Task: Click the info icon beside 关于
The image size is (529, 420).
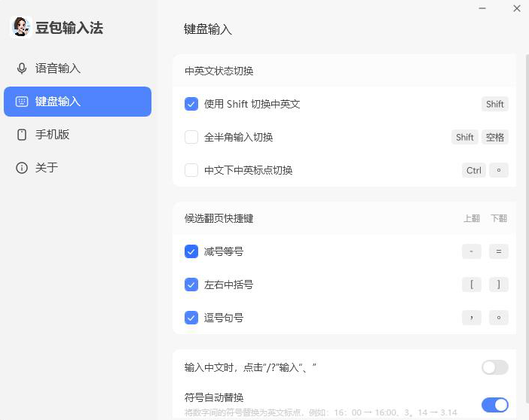Action: tap(22, 168)
